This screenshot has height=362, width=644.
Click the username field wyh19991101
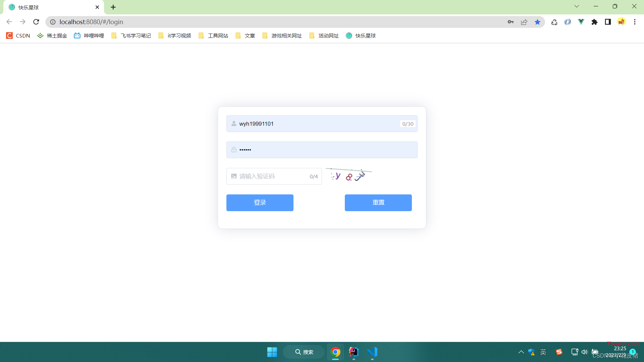(x=322, y=124)
